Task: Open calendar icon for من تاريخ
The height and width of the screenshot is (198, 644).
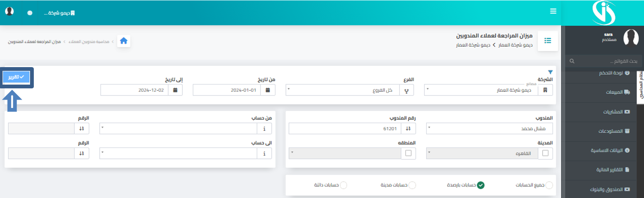Action: [268, 90]
